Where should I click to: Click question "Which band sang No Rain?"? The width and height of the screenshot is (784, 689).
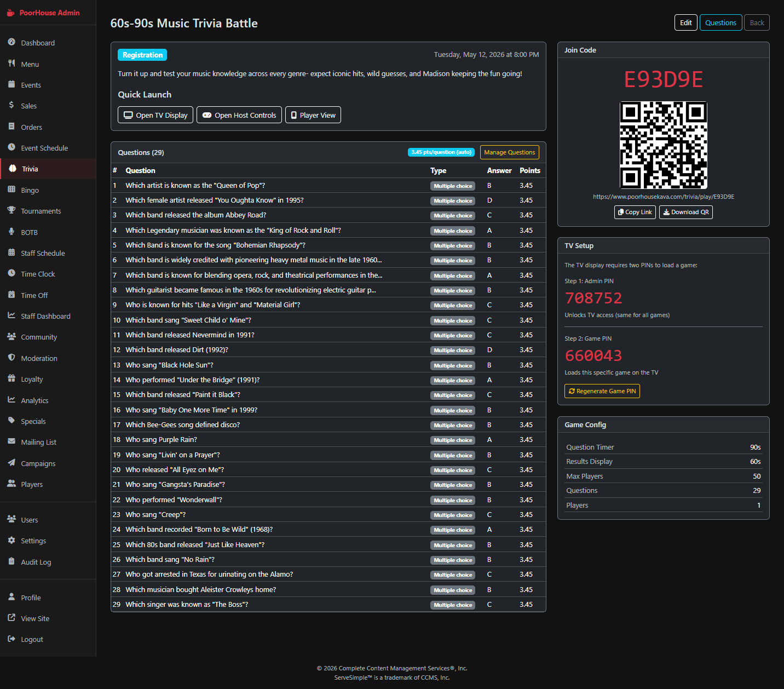[x=170, y=560]
